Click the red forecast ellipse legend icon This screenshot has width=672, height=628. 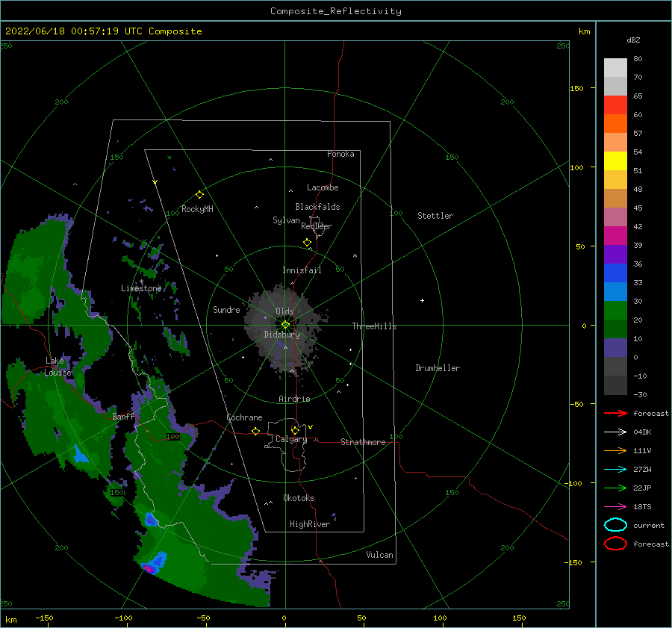tap(615, 544)
